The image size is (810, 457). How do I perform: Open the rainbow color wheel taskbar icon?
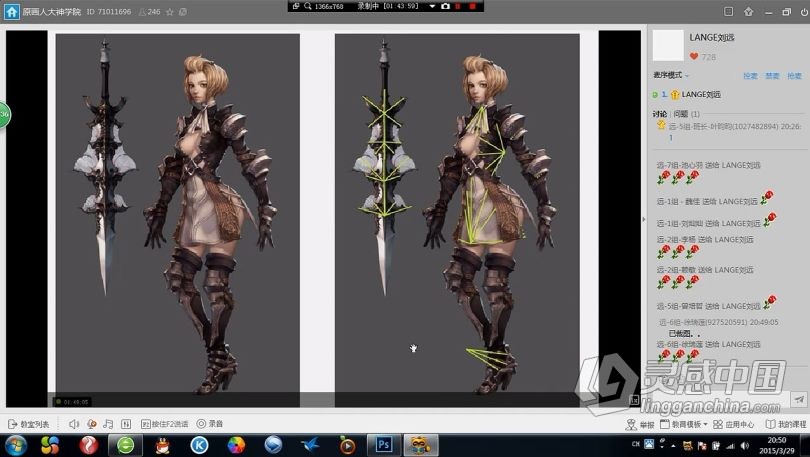pyautogui.click(x=236, y=445)
